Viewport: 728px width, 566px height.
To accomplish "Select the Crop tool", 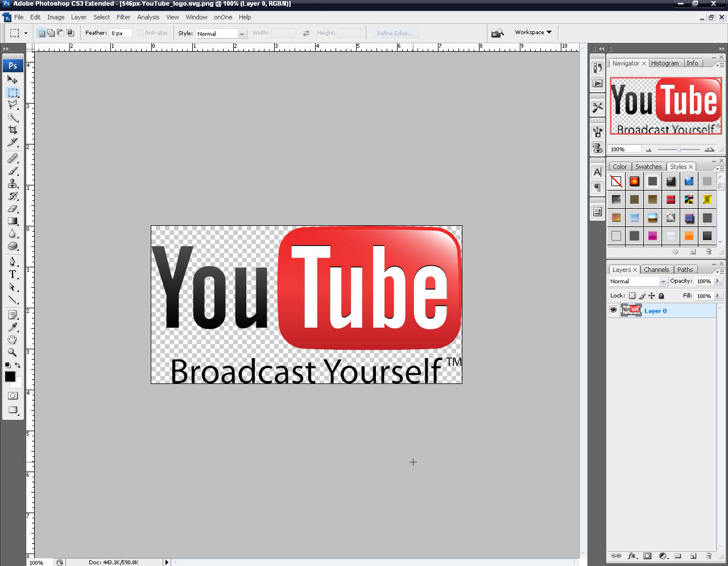I will (x=13, y=130).
